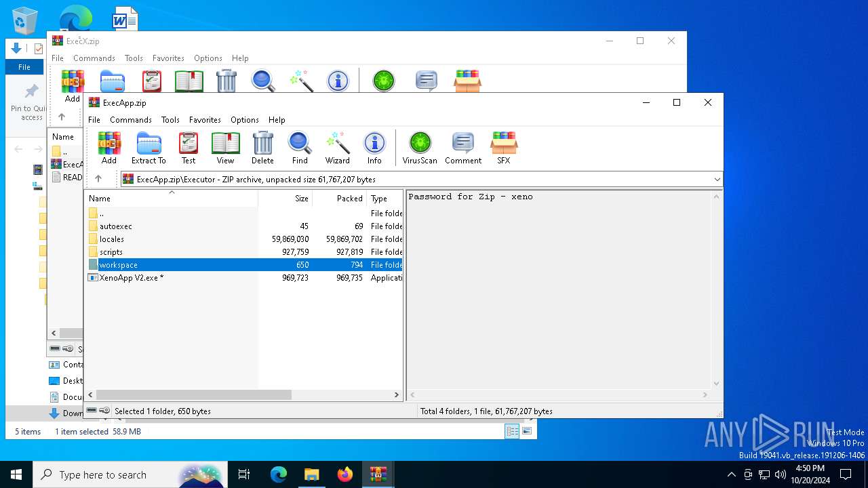
Task: Open Options menu in ExecX.zip window
Action: tap(208, 58)
